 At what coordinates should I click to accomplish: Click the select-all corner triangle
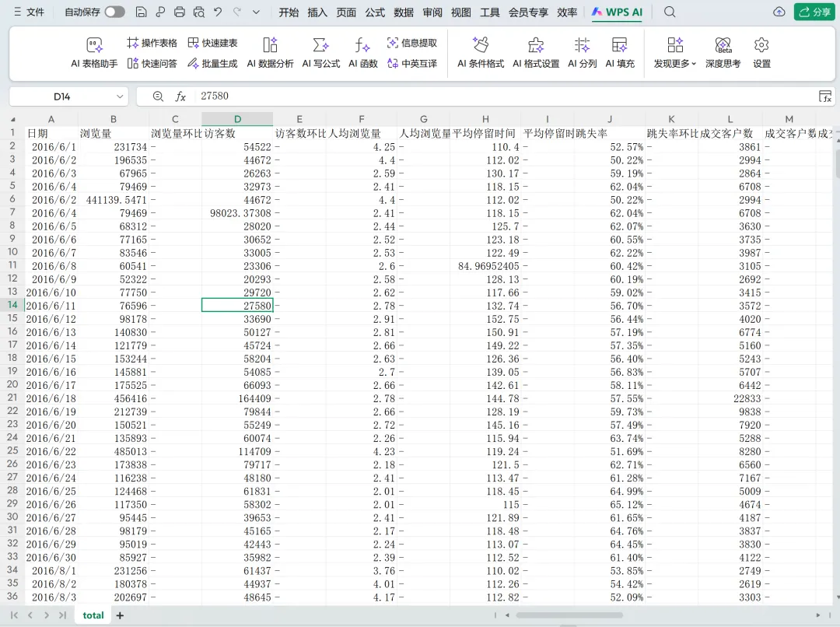(13, 120)
